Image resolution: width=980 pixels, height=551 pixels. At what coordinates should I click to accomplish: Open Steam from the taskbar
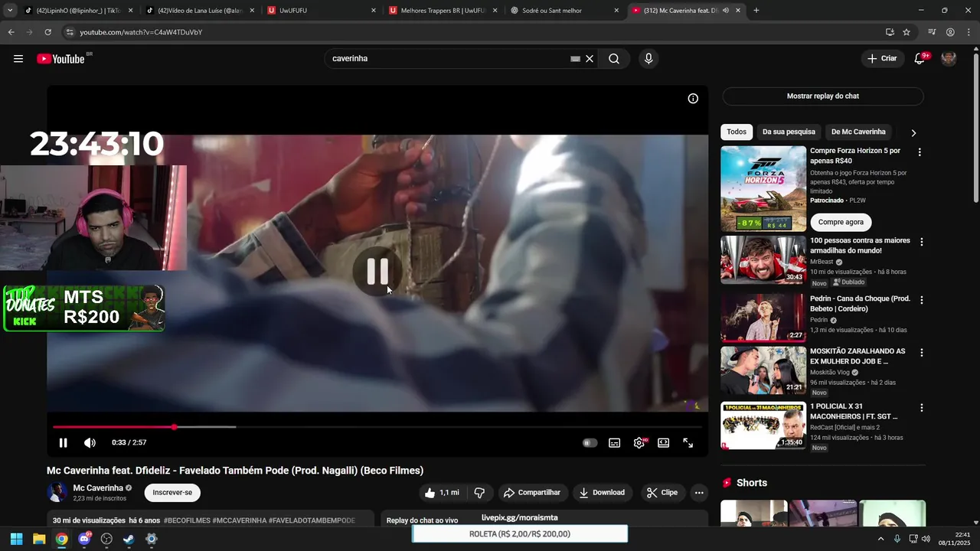pyautogui.click(x=129, y=539)
